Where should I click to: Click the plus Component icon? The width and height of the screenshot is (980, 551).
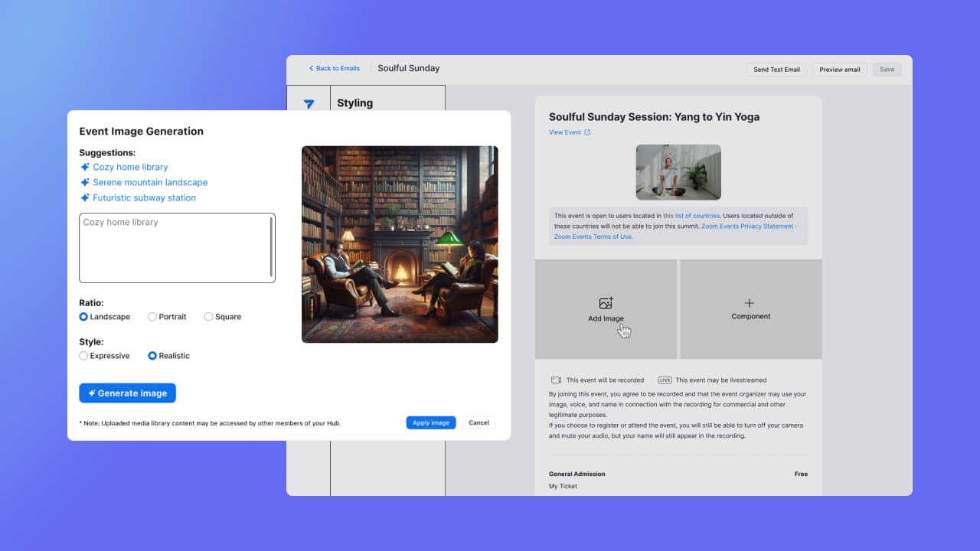tap(750, 303)
